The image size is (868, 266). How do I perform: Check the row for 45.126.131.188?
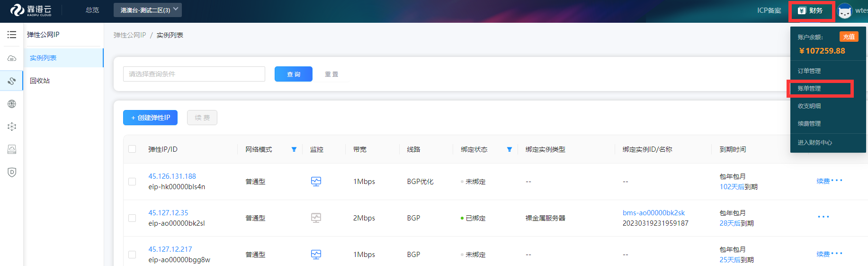(132, 182)
